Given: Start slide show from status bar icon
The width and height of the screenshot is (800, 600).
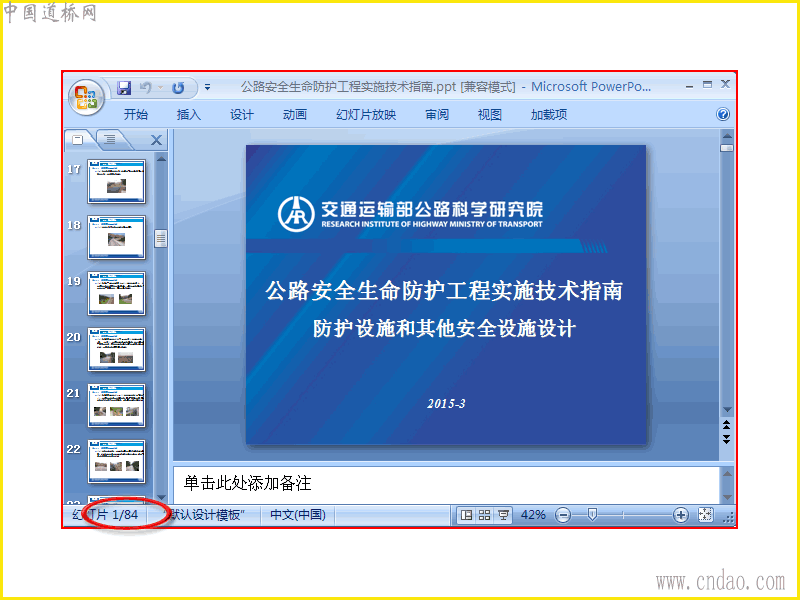Looking at the screenshot, I should tap(503, 515).
